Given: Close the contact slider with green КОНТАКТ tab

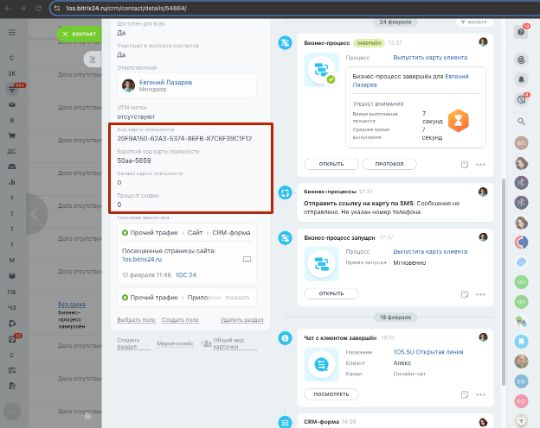Looking at the screenshot, I should pyautogui.click(x=79, y=34).
